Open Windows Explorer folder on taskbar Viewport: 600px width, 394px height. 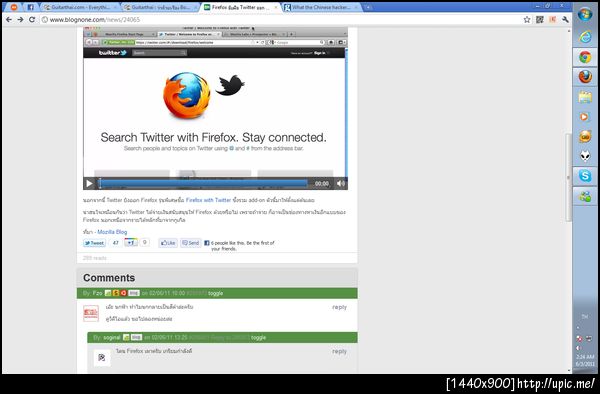point(585,97)
